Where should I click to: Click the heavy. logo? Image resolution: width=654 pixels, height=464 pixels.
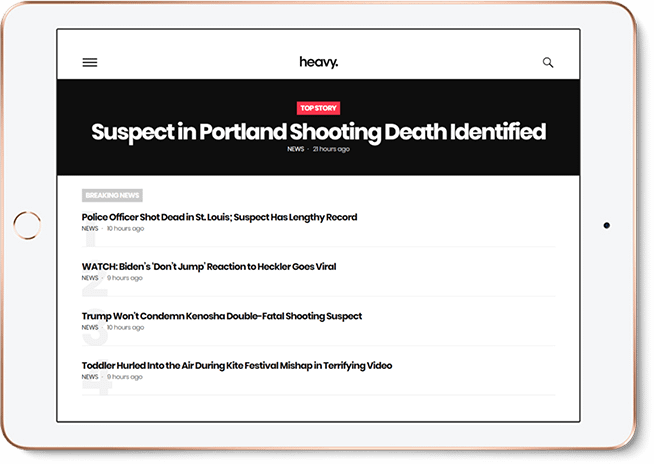point(318,62)
